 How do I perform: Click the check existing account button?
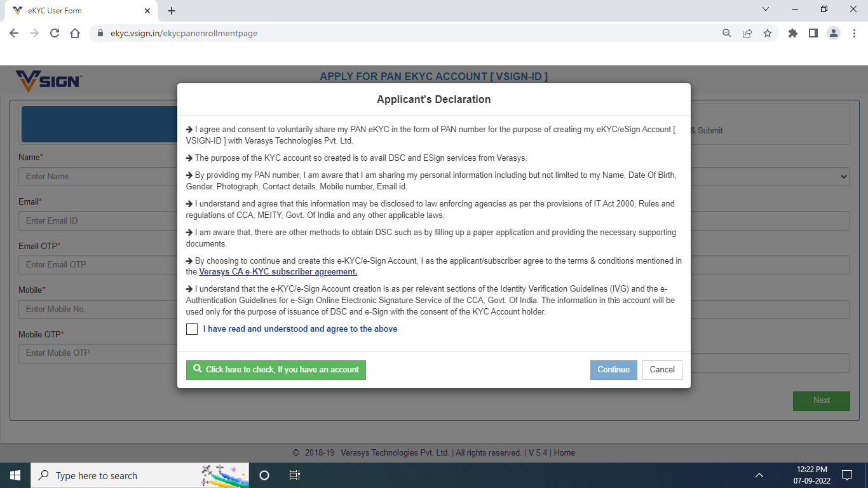[x=276, y=370]
